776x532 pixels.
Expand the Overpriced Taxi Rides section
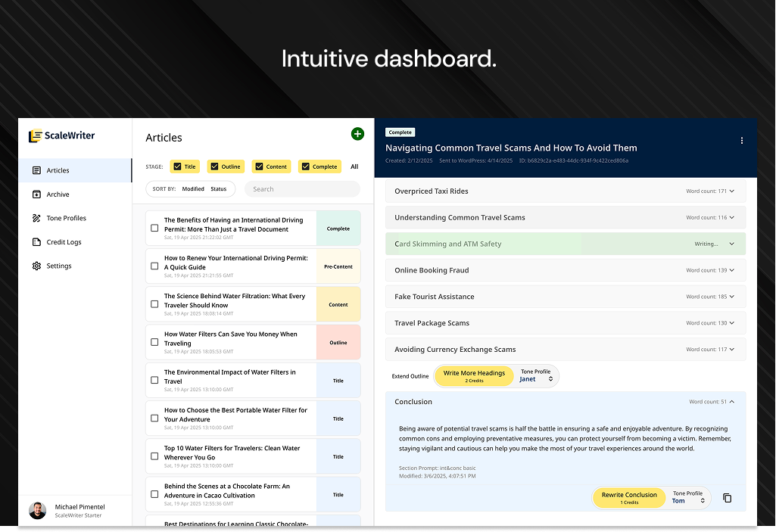pos(731,191)
